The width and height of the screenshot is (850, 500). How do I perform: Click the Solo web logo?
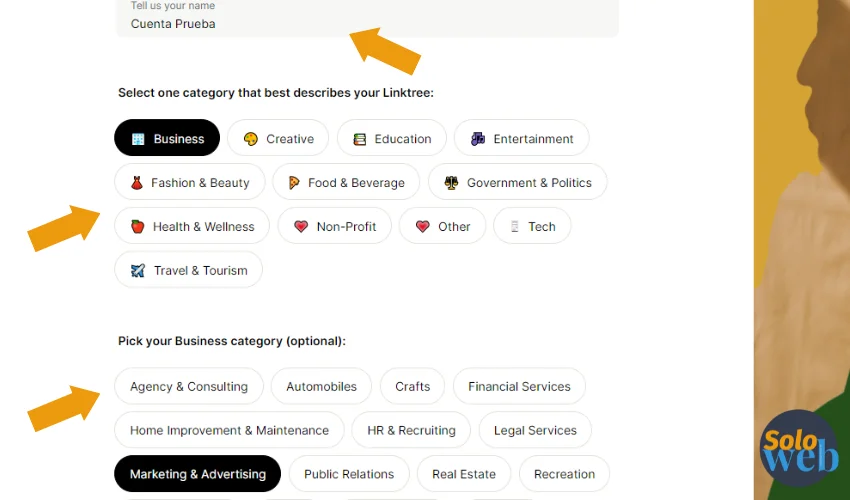[799, 448]
